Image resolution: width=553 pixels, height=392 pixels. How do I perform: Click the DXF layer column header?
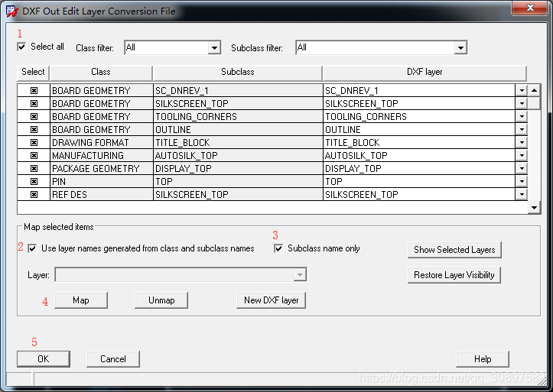[424, 72]
